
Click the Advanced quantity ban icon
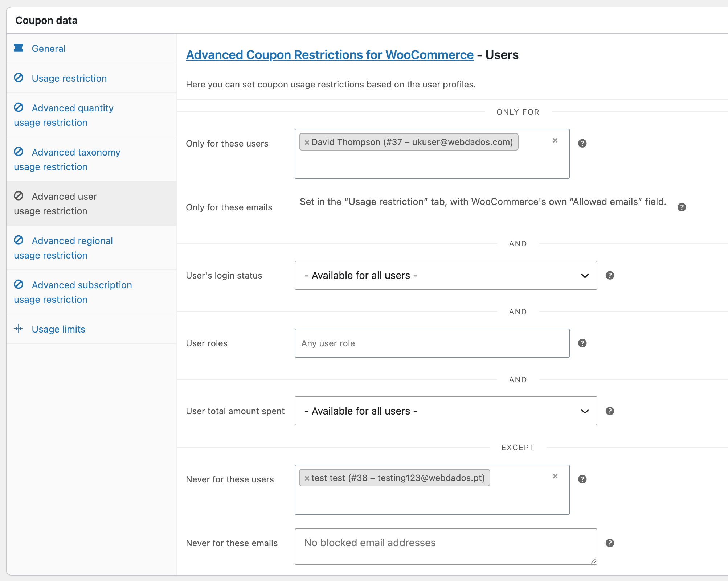[x=19, y=107]
